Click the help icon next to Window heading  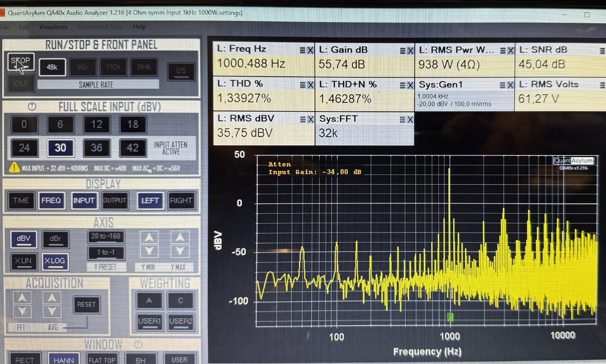tap(138, 344)
